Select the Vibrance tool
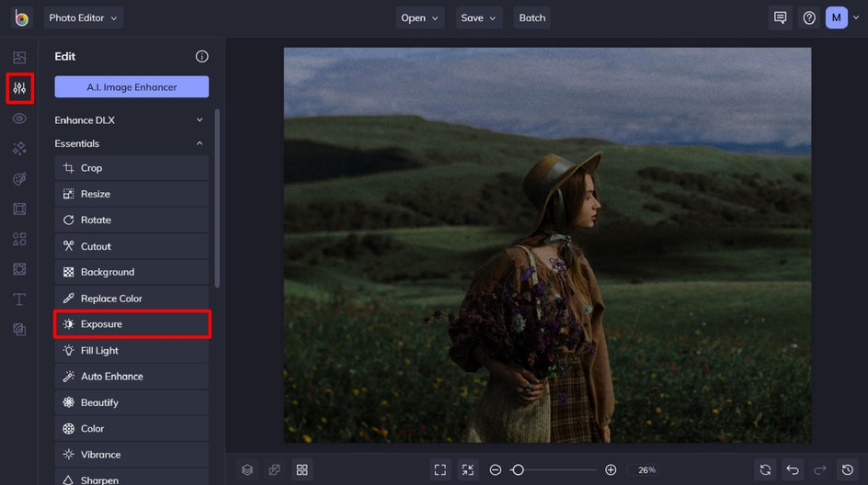 coord(131,455)
